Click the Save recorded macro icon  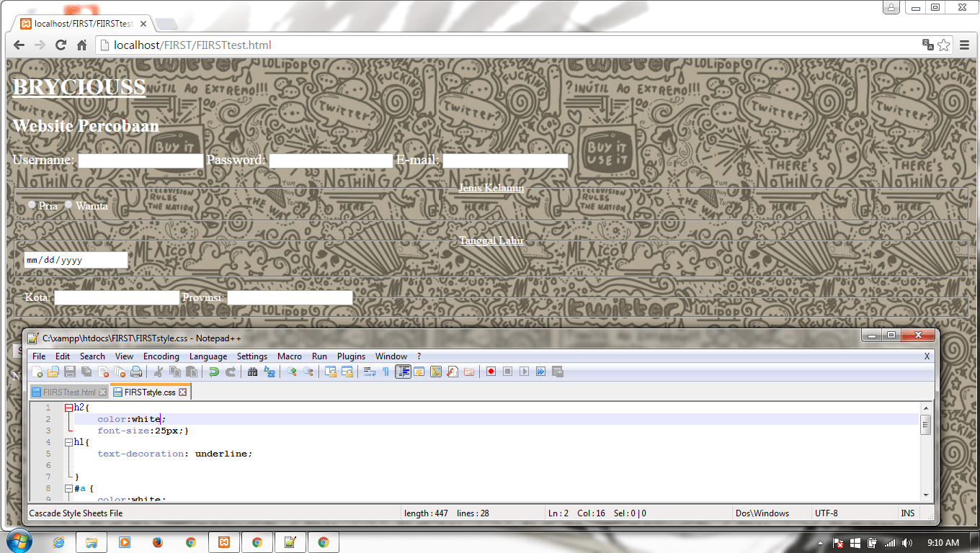pos(557,372)
